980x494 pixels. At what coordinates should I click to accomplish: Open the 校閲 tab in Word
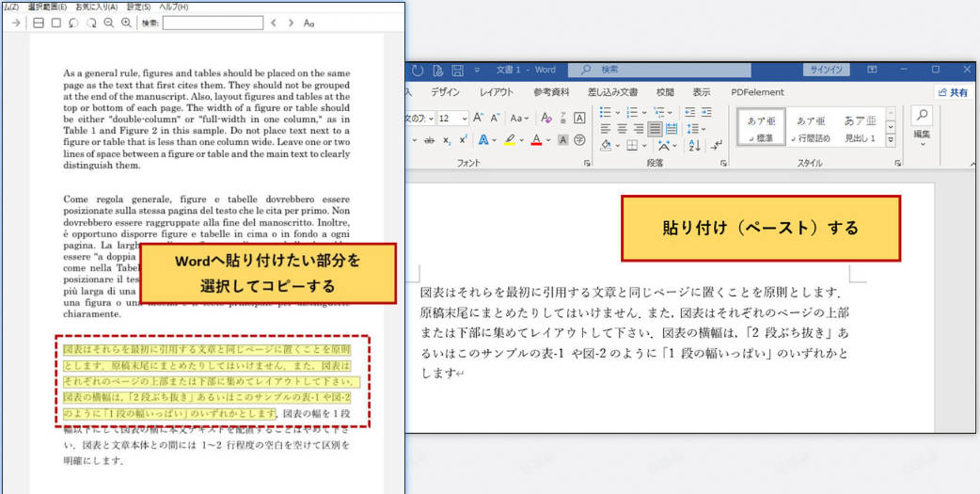coord(665,92)
